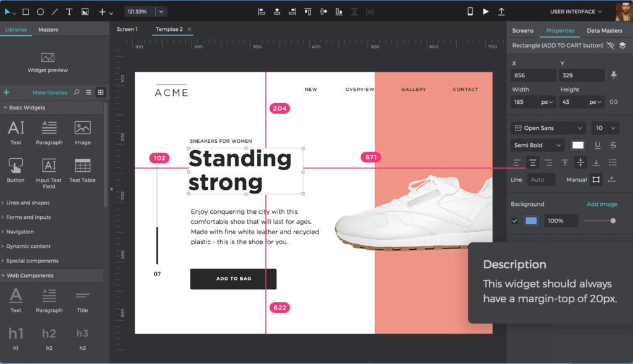Click the Play simulation icon
633x364 pixels.
pyautogui.click(x=486, y=12)
